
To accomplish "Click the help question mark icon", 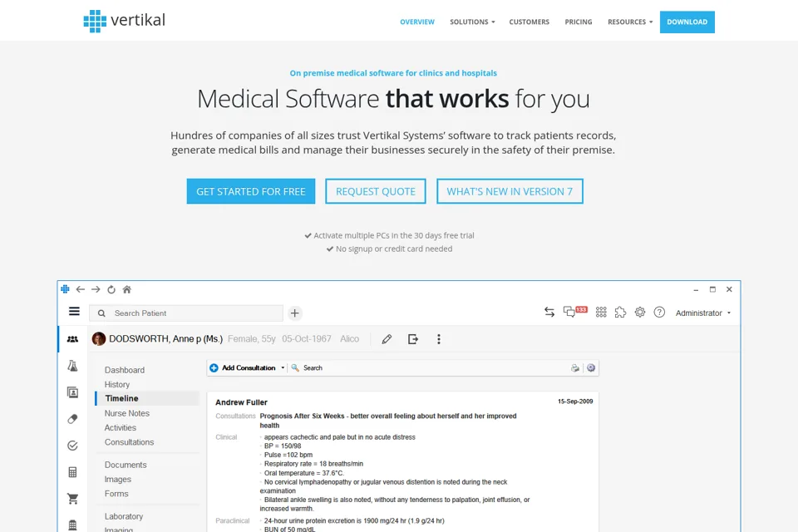I will tap(659, 312).
